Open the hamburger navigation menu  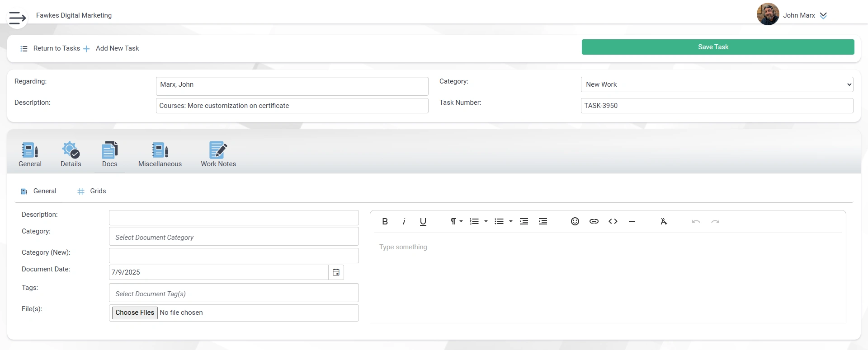click(x=17, y=18)
